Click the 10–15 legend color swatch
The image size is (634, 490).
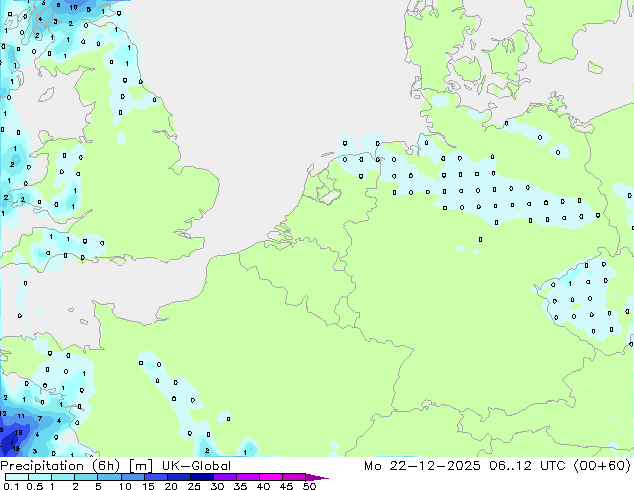click(132, 477)
